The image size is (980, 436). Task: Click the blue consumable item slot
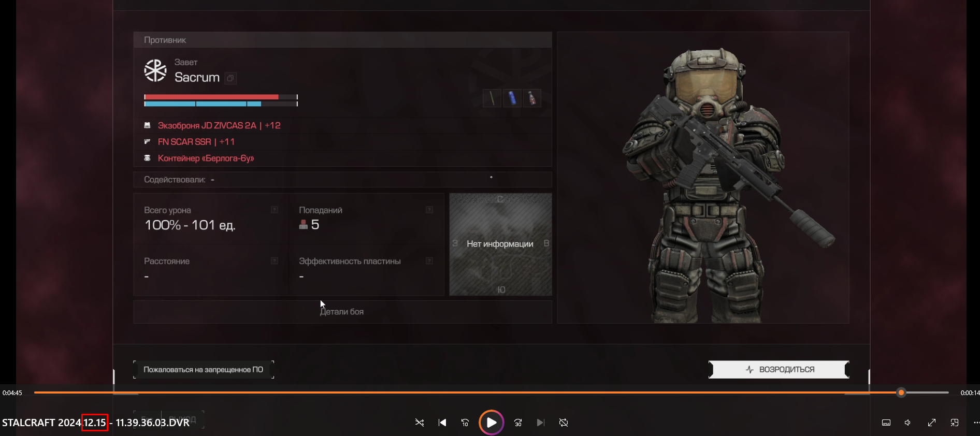[512, 98]
